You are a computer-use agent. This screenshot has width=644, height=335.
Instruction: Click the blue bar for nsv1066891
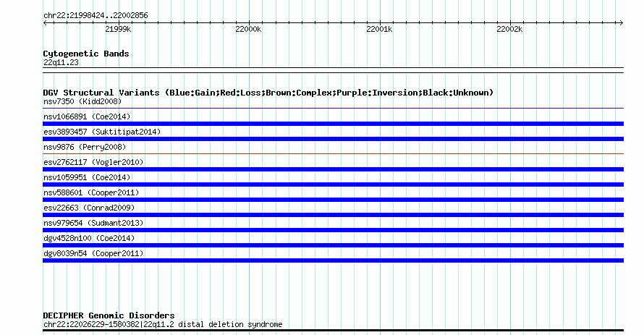point(333,124)
